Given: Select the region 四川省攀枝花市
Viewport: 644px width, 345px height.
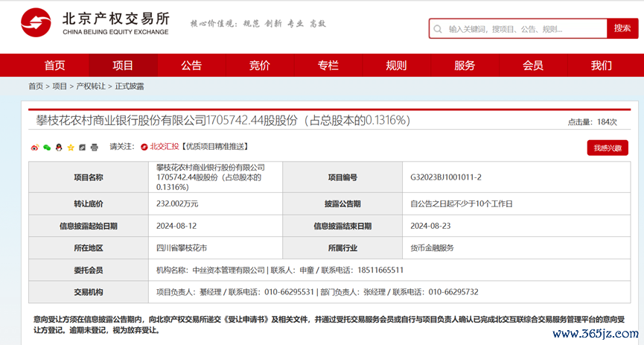Looking at the screenshot, I should (x=182, y=248).
